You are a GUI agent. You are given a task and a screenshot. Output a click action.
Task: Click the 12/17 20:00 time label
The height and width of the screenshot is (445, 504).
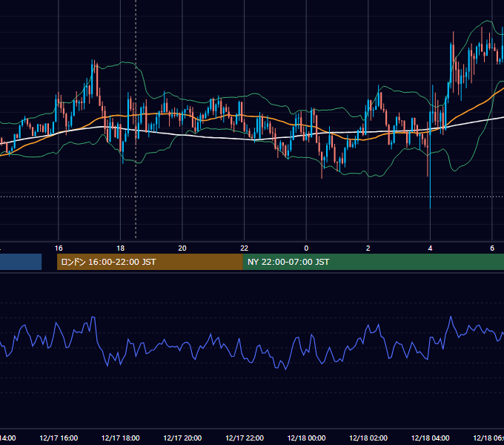click(182, 438)
